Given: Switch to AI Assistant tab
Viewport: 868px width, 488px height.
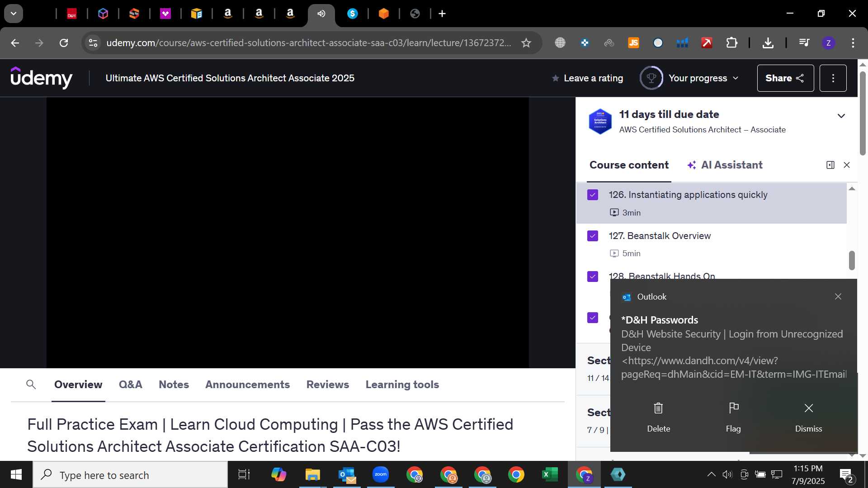Looking at the screenshot, I should pos(725,165).
